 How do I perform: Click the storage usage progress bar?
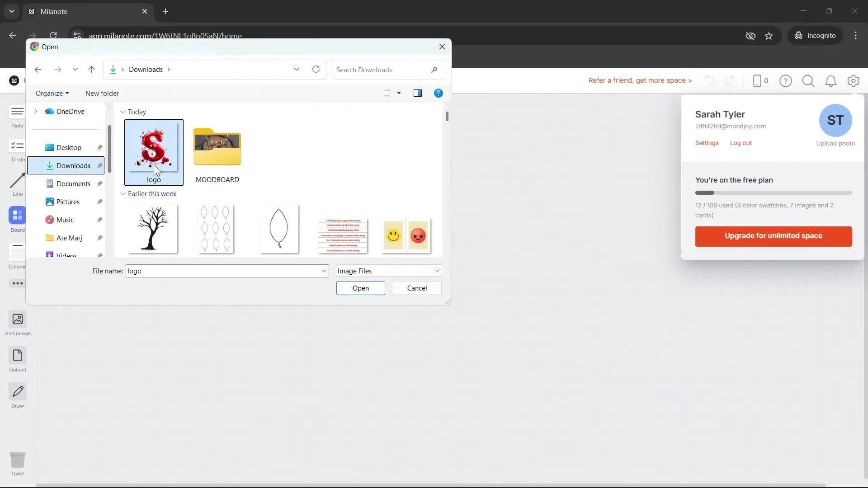pyautogui.click(x=774, y=192)
